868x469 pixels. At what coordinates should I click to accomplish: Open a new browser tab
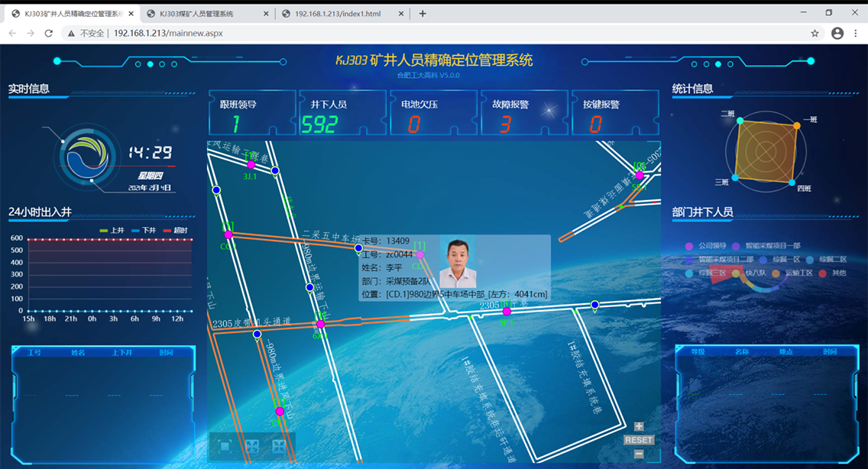pyautogui.click(x=423, y=14)
